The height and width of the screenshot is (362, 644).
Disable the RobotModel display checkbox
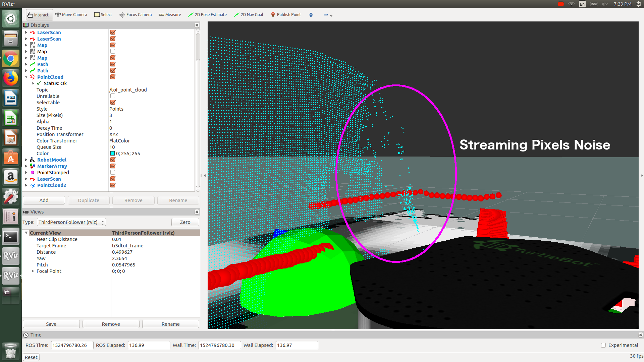(113, 160)
